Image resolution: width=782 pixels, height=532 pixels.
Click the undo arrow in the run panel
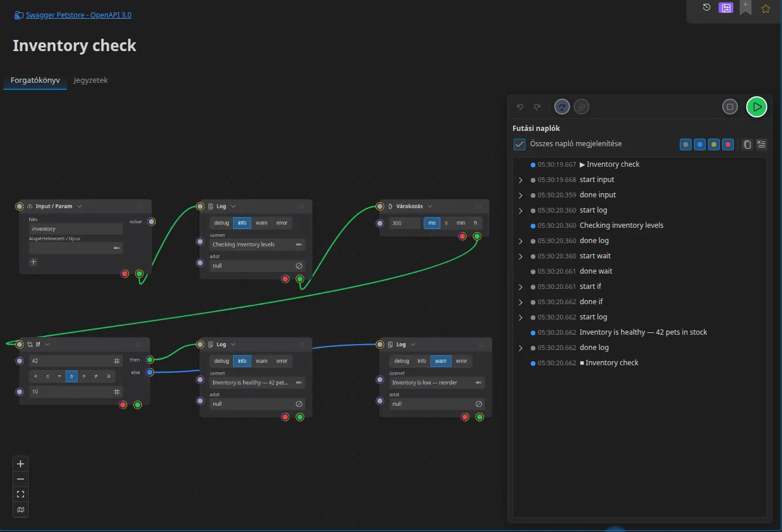pyautogui.click(x=520, y=107)
